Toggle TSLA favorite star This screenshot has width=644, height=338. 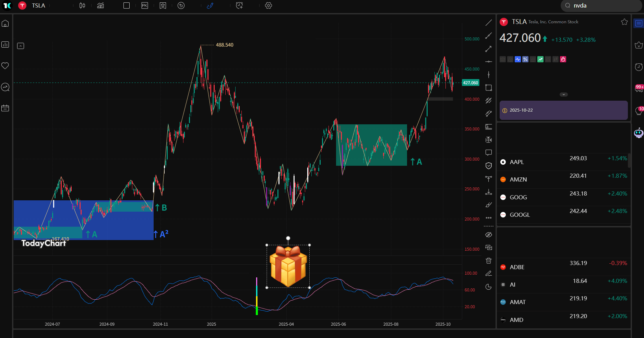pos(624,22)
